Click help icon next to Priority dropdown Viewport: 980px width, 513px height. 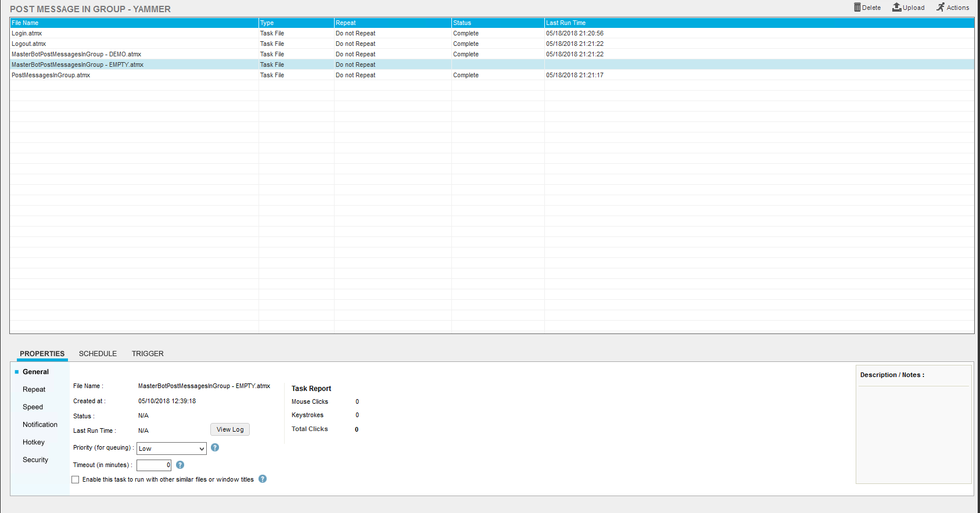[215, 447]
